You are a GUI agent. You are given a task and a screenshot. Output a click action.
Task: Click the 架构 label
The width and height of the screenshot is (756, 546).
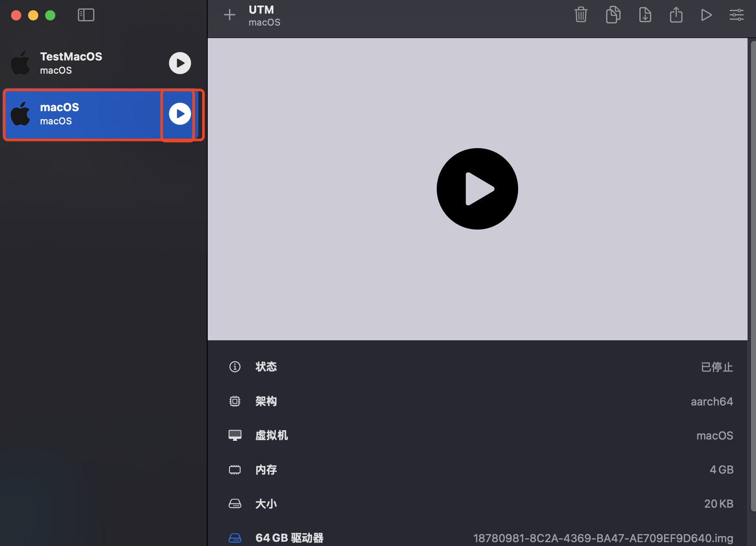click(266, 401)
